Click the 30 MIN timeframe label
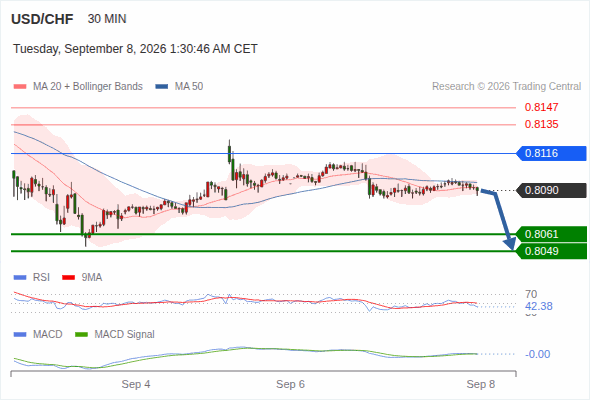Screen dimensions: 590x400 coord(107,19)
